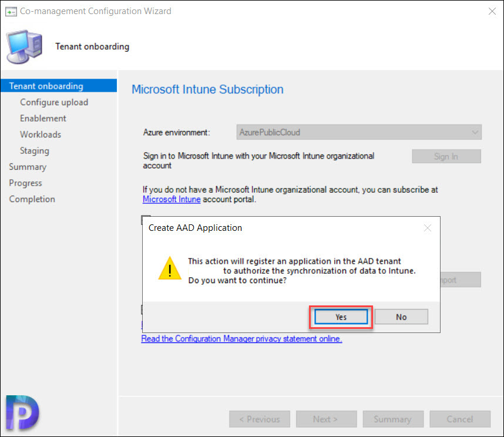
Task: Click the computer icon in header
Action: pyautogui.click(x=25, y=46)
